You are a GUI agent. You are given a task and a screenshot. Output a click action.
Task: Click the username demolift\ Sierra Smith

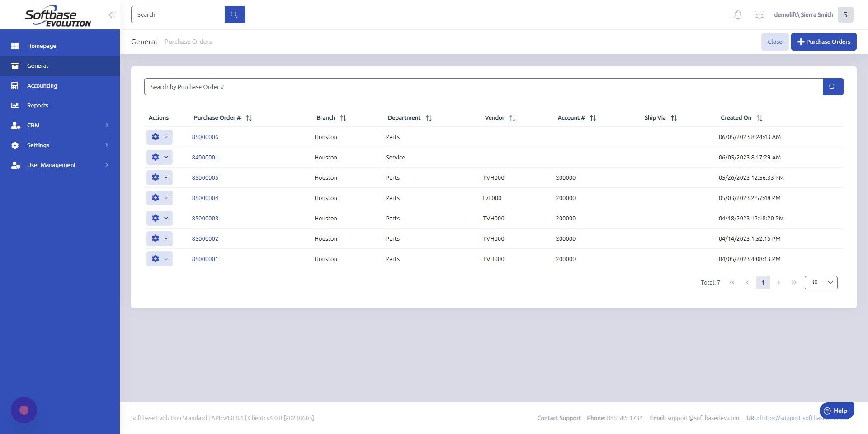pos(803,15)
